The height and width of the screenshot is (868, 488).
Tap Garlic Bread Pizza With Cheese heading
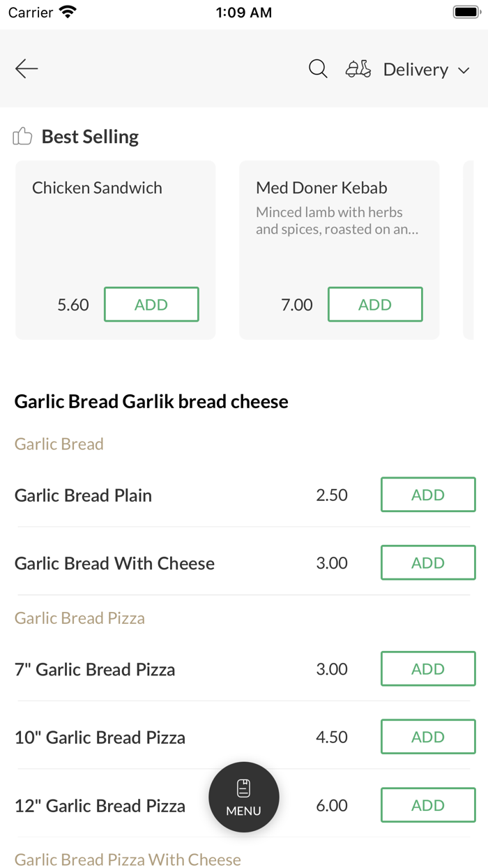click(128, 860)
